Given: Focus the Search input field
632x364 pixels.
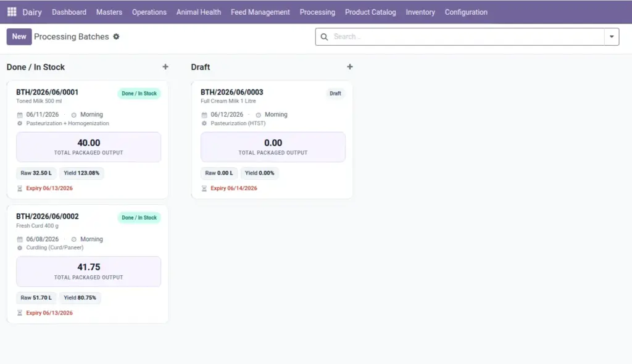Looking at the screenshot, I should pos(468,36).
